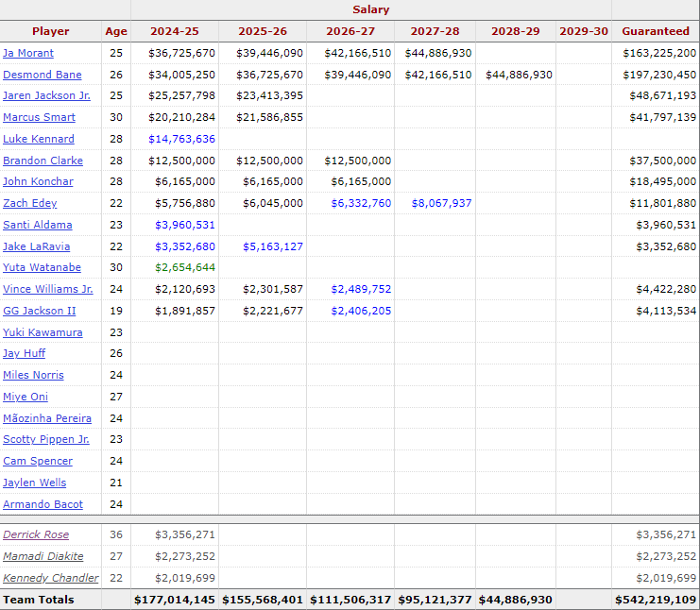Click the GG Jackson II link
This screenshot has height=610, width=700.
tap(40, 311)
